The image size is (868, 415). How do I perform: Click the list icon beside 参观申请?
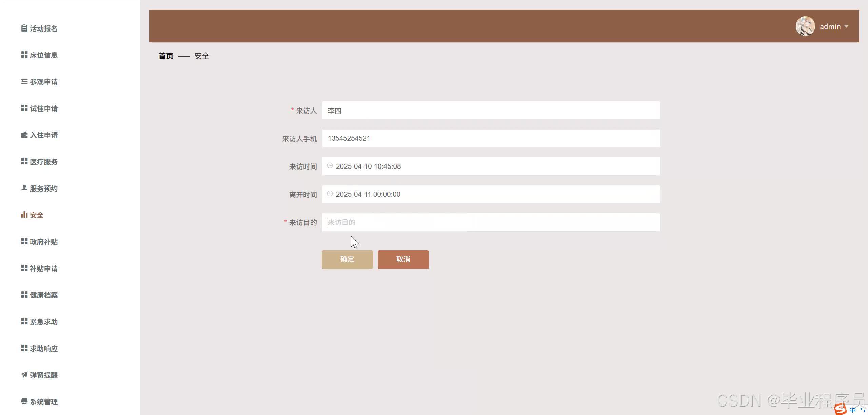coord(24,81)
